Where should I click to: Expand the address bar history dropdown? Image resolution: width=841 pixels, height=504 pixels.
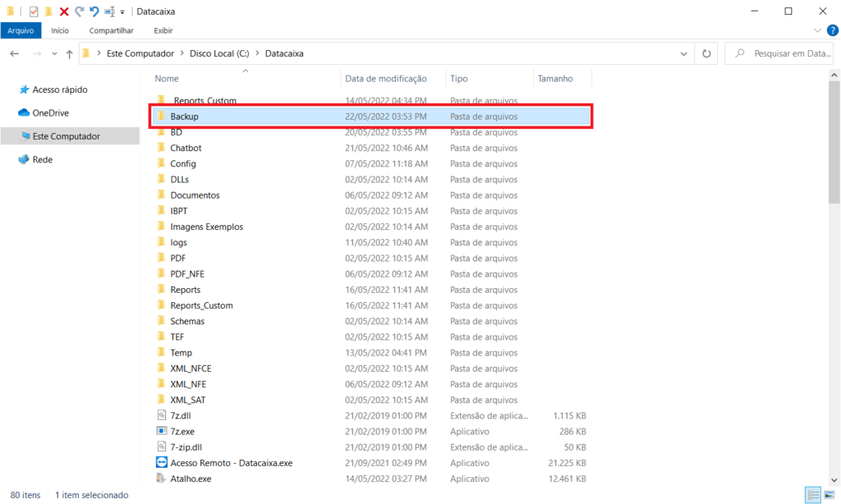[684, 53]
